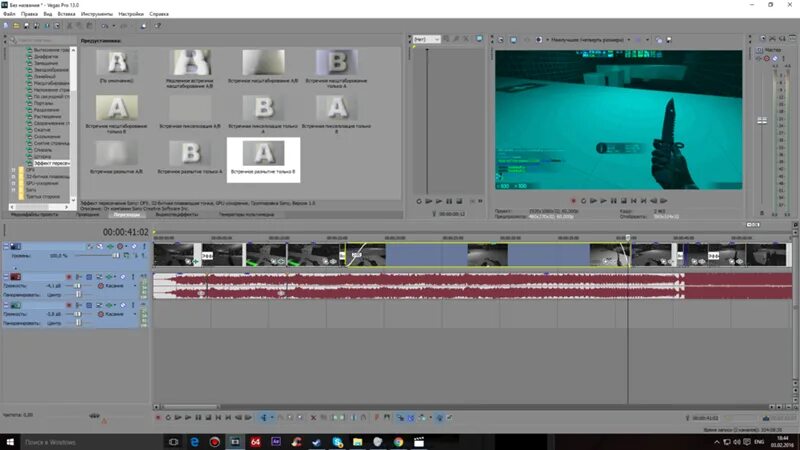800x450 pixels.
Task: Insert a region using timeline toolbar icon
Action: coord(387,417)
